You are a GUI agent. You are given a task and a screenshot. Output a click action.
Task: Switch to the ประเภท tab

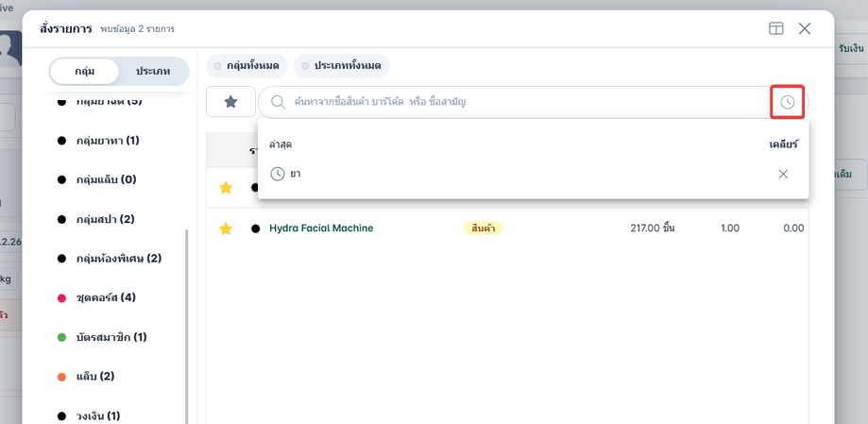(x=153, y=72)
